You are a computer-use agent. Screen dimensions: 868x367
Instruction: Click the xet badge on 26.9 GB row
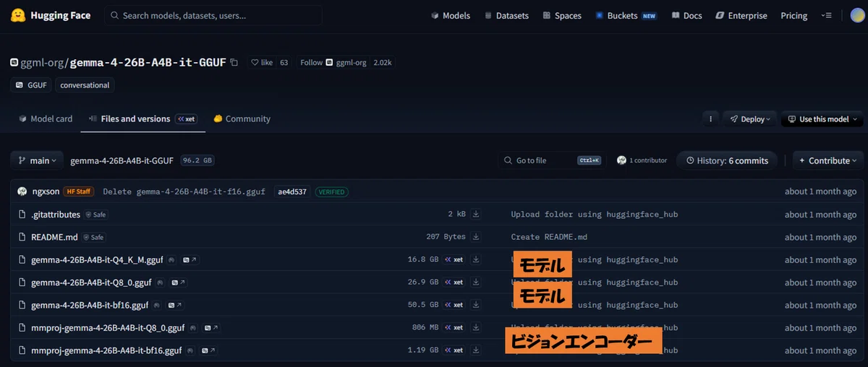click(454, 282)
